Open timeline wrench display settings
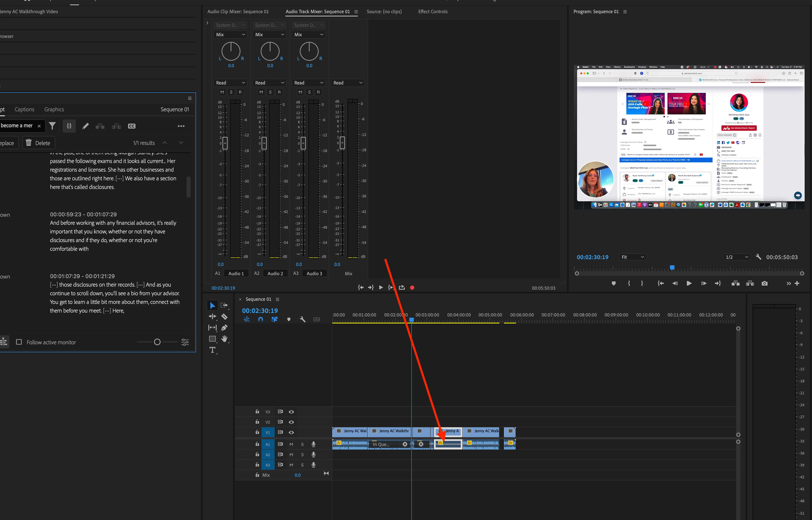The height and width of the screenshot is (520, 812). (x=303, y=319)
